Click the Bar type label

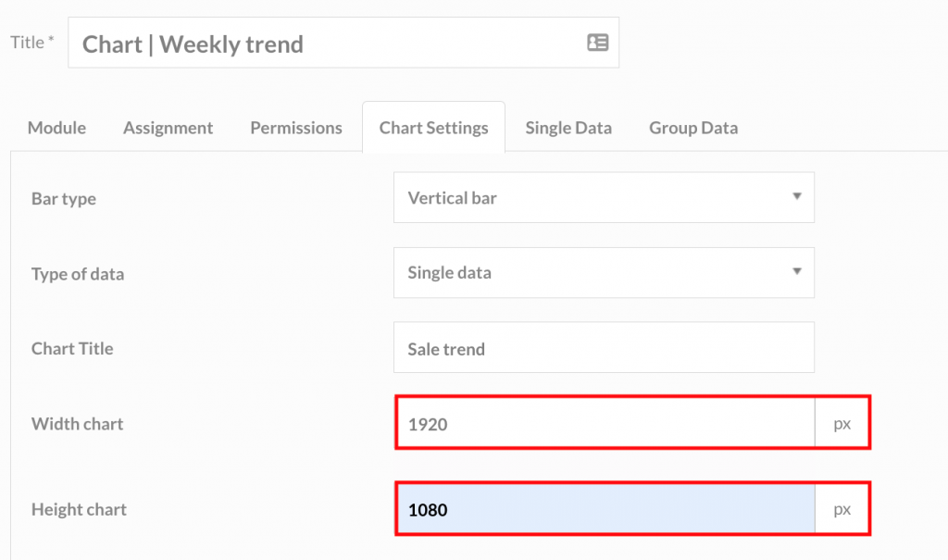tap(64, 198)
